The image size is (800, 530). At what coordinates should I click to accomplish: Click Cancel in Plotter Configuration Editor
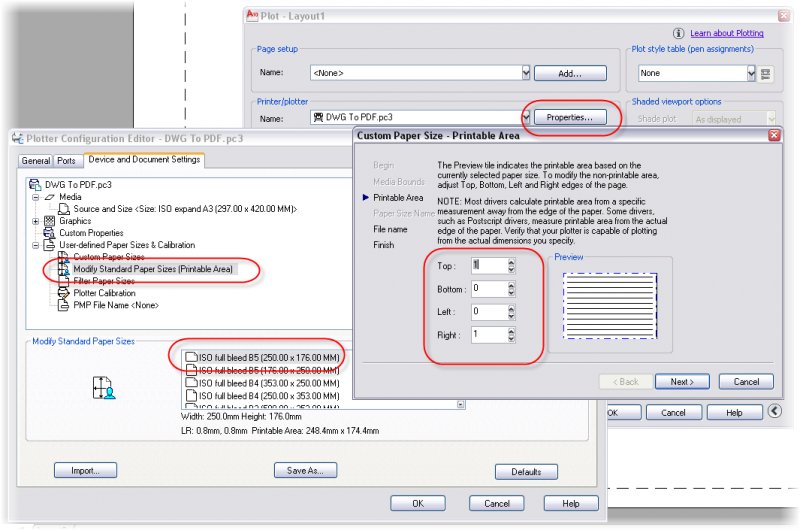coord(496,503)
